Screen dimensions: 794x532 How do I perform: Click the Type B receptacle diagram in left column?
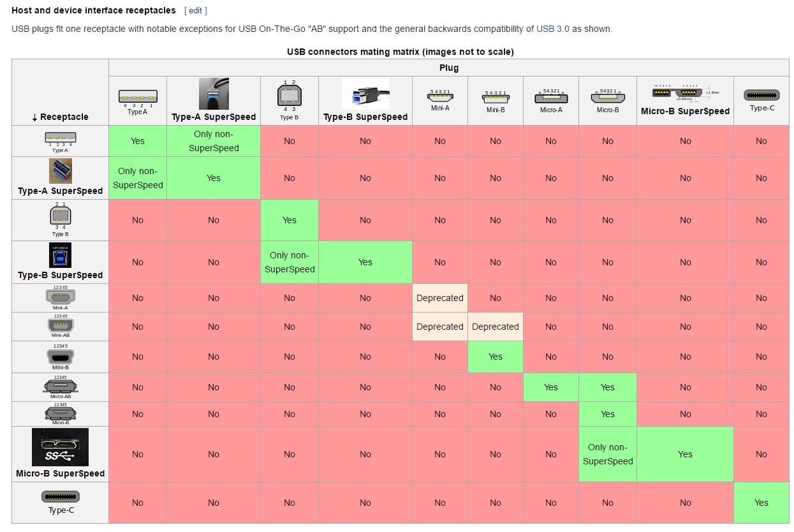(x=61, y=216)
